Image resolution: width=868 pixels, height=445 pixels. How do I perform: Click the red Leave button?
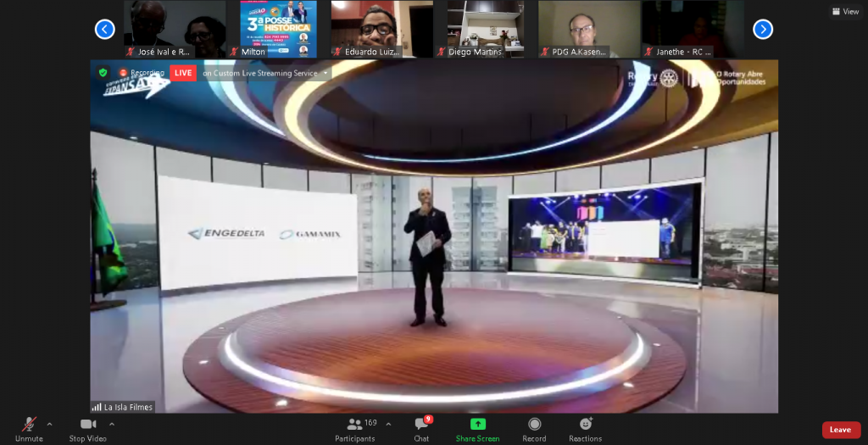click(x=840, y=430)
